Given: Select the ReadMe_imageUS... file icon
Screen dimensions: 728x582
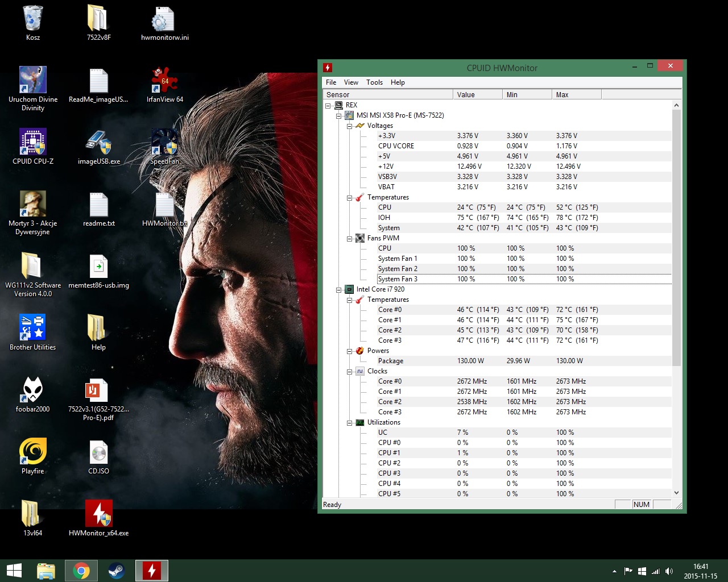Looking at the screenshot, I should pos(98,81).
